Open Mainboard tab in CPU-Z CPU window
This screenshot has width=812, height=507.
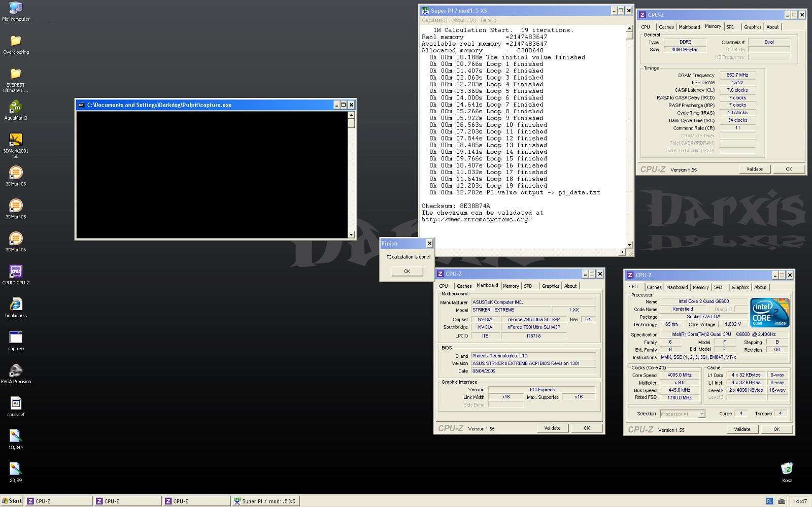tap(677, 287)
